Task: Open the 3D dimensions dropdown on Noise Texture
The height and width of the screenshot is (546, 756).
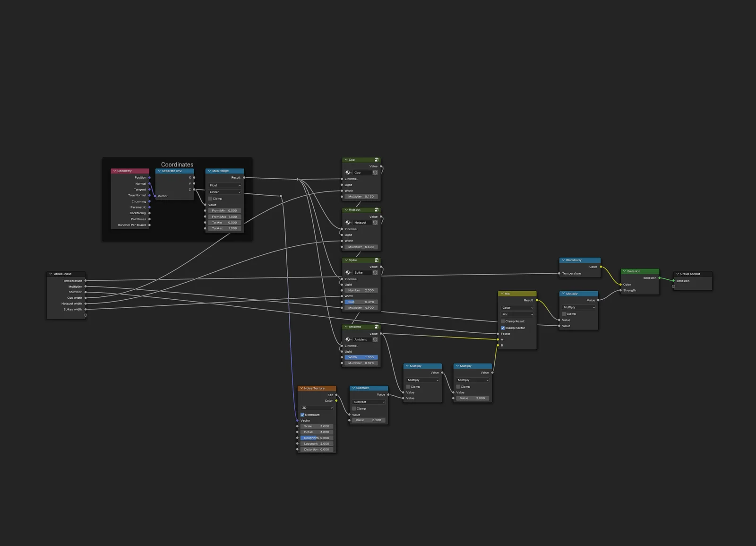Action: 317,407
